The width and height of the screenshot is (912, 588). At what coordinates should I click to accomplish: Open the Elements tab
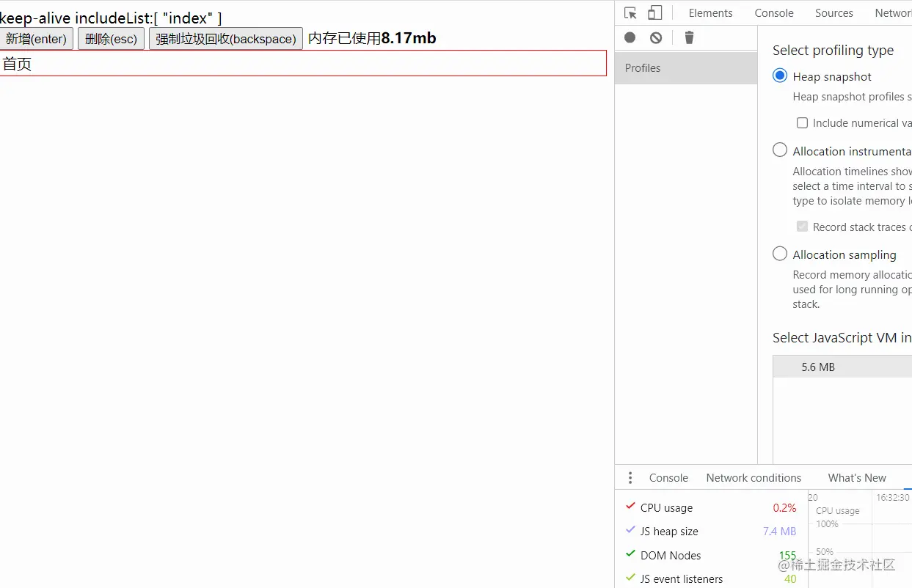(710, 13)
